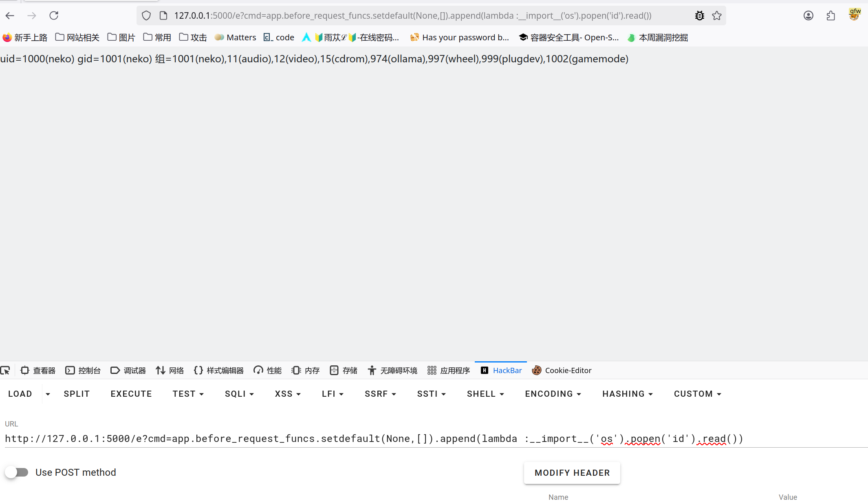This screenshot has width=868, height=501.
Task: Switch to the Cookie-Editor tab
Action: (562, 370)
